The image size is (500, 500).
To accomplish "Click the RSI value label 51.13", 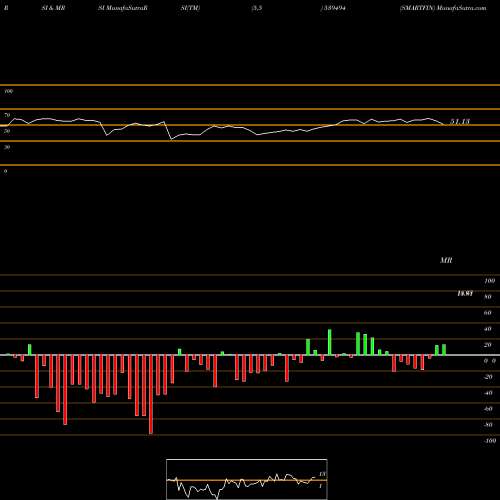I will pos(460,122).
